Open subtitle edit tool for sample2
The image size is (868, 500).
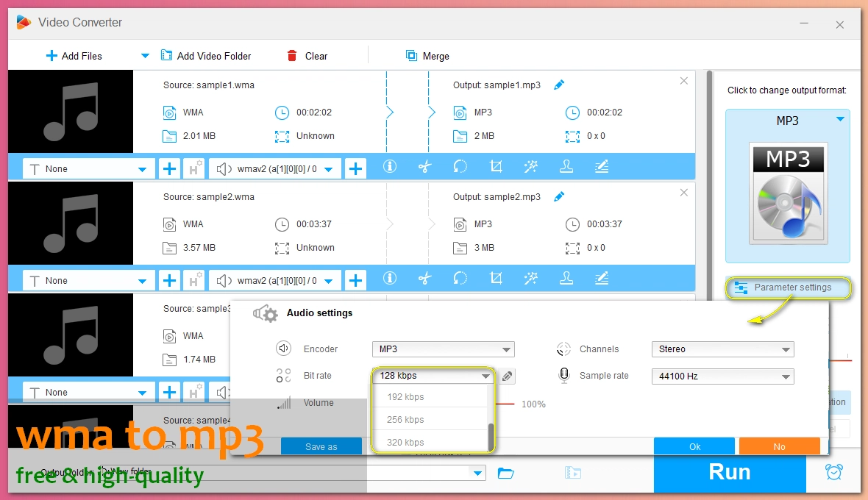(x=602, y=278)
